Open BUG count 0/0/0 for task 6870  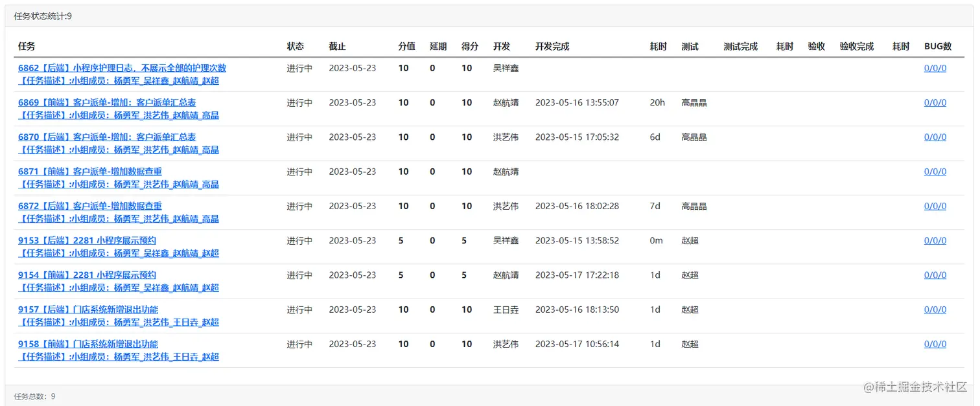(x=935, y=137)
